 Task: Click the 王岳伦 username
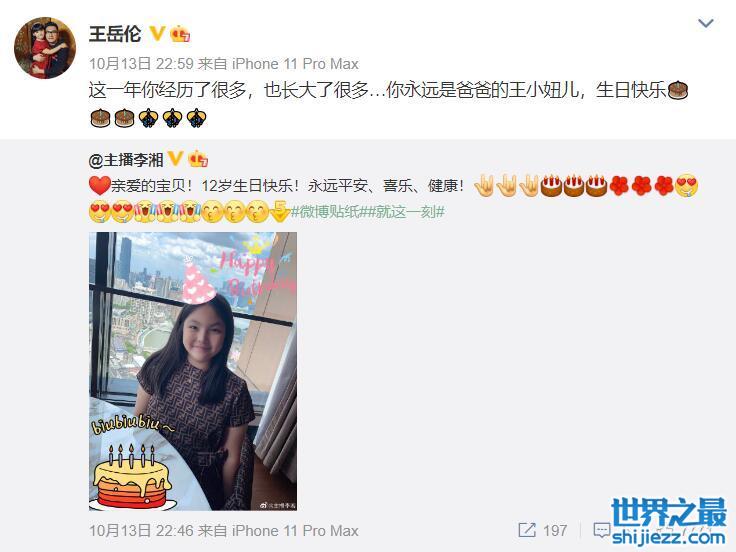point(115,34)
